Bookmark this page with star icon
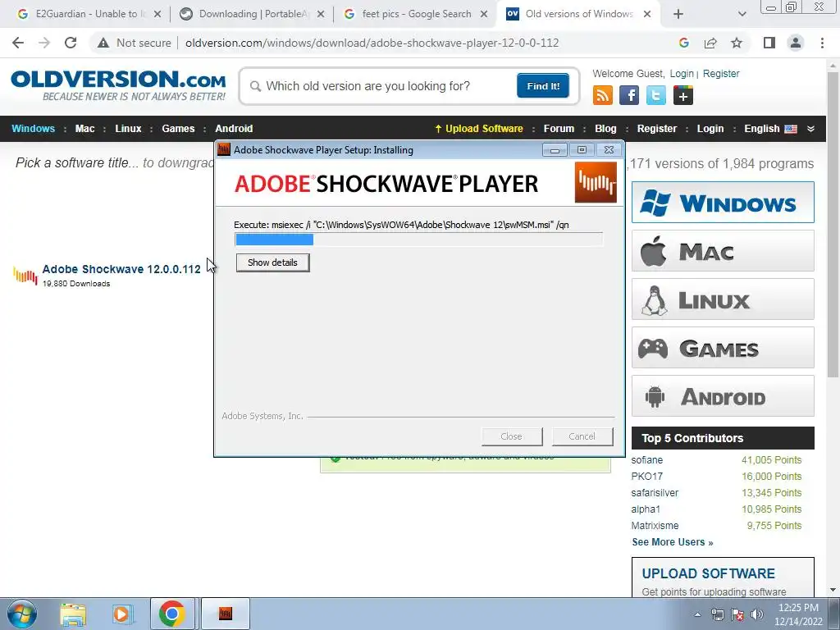The image size is (840, 630). pyautogui.click(x=737, y=43)
